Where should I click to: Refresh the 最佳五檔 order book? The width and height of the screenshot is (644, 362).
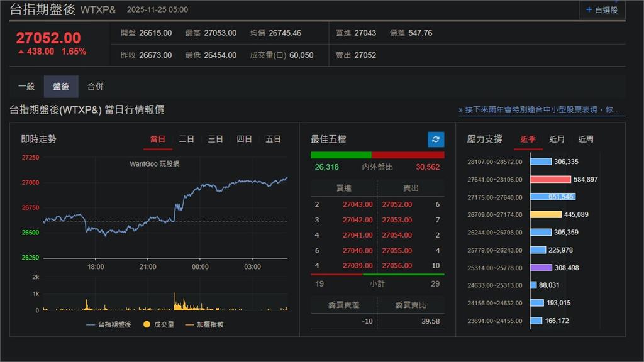435,139
